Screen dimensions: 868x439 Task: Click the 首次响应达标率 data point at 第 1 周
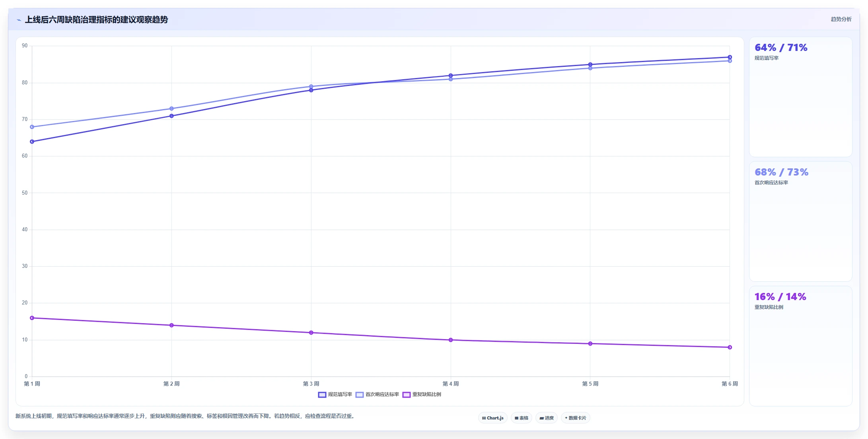[32, 127]
